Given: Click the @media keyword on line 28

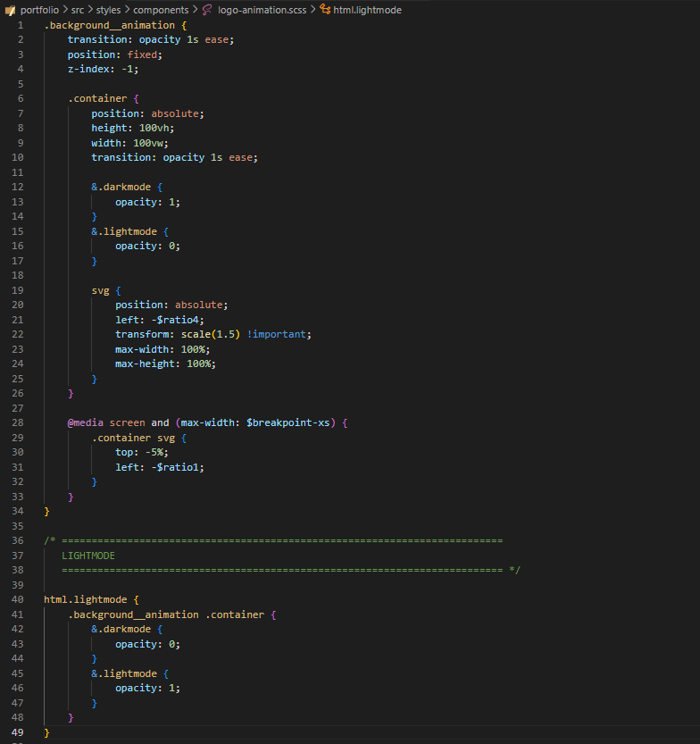Looking at the screenshot, I should click(85, 422).
